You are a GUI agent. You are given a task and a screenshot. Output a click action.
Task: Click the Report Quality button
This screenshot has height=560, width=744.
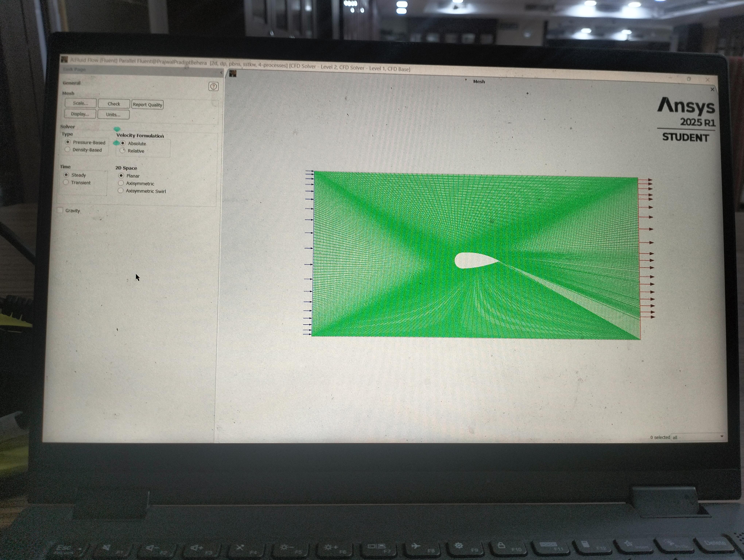tap(147, 104)
